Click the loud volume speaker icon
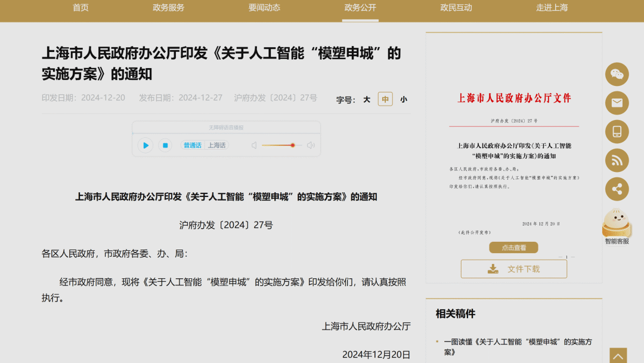 [x=311, y=145]
